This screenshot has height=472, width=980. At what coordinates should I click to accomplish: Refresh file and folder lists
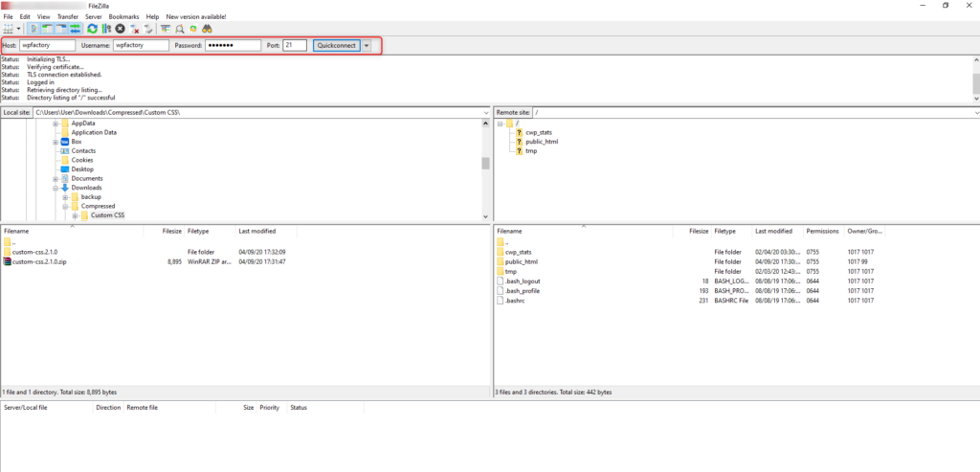93,29
